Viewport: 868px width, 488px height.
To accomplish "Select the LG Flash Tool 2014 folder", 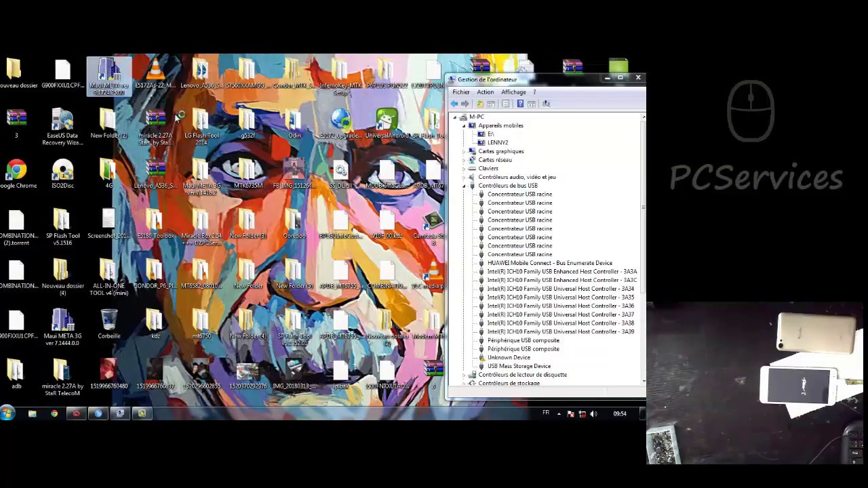I will 201,127.
